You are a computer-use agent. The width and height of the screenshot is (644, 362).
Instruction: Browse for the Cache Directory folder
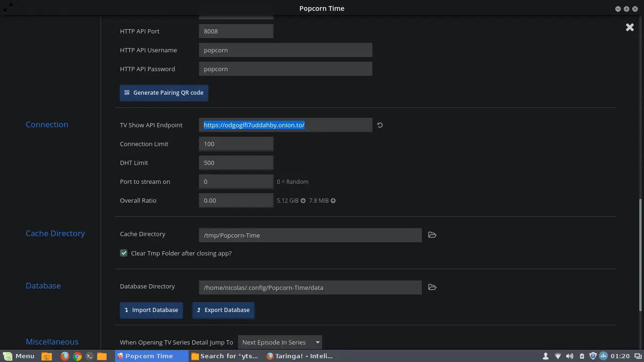(432, 235)
